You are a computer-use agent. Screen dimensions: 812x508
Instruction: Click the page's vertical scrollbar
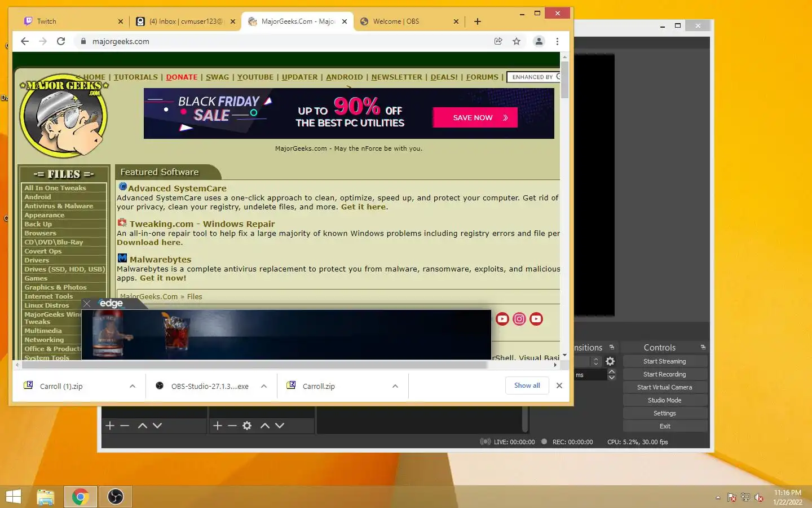click(564, 80)
